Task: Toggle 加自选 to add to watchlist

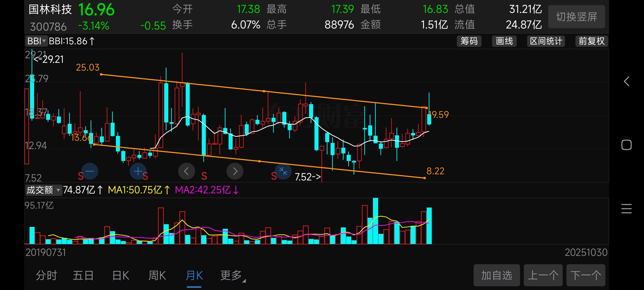Action: (x=496, y=275)
